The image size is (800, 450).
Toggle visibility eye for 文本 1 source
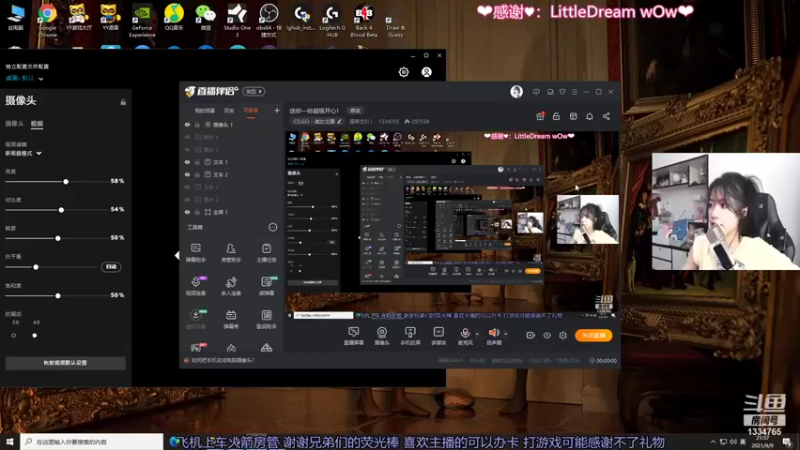pyautogui.click(x=187, y=162)
